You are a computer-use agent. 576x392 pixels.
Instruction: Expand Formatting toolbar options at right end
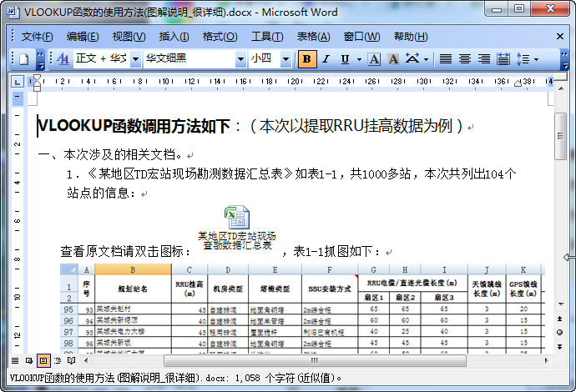click(564, 60)
